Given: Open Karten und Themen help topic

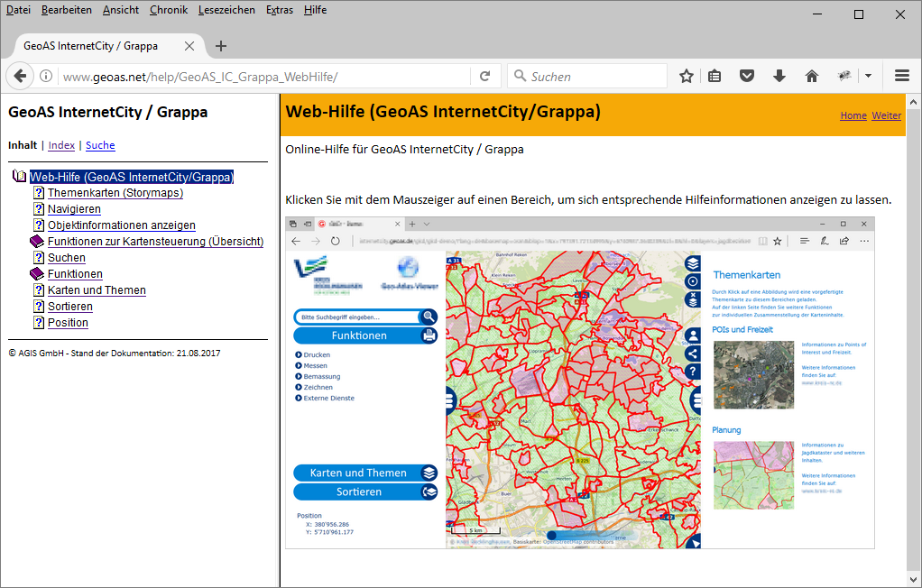Looking at the screenshot, I should click(97, 290).
